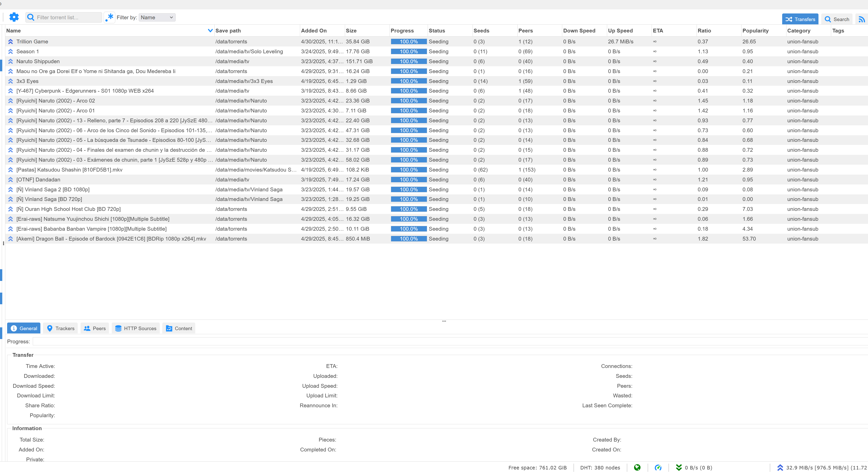This screenshot has height=472, width=868.
Task: Click the details Progress bar
Action: pos(450,341)
